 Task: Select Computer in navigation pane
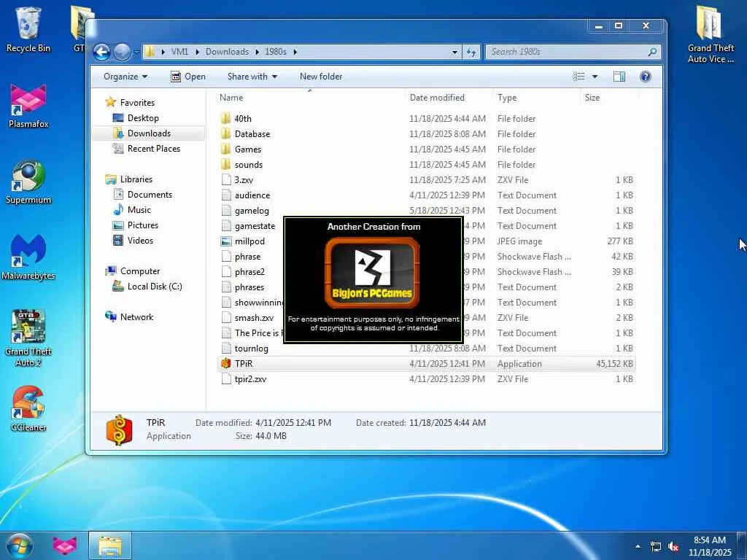[139, 271]
